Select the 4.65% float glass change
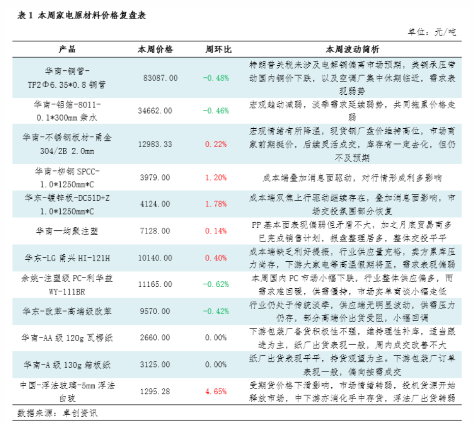Screen dimensions: 475x424 [x=216, y=391]
